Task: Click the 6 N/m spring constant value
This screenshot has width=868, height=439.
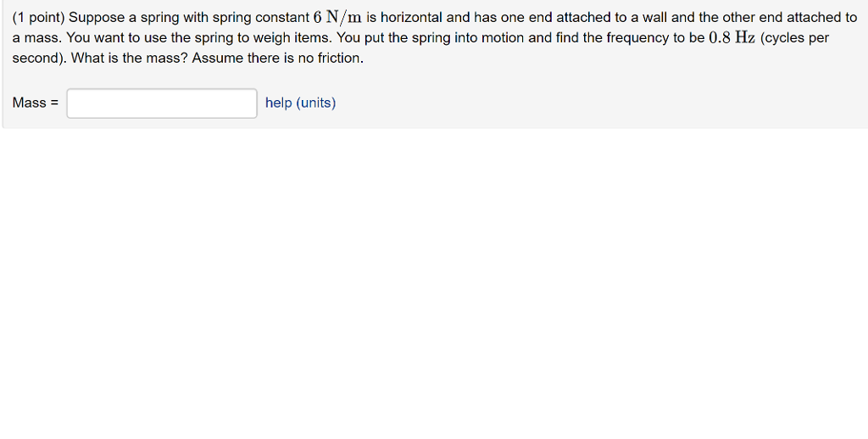Action: 337,17
